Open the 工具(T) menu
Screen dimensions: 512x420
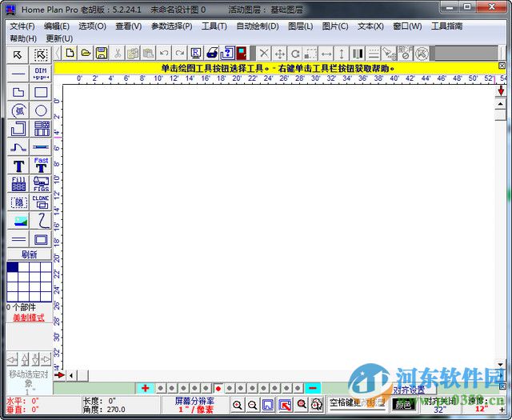click(214, 26)
